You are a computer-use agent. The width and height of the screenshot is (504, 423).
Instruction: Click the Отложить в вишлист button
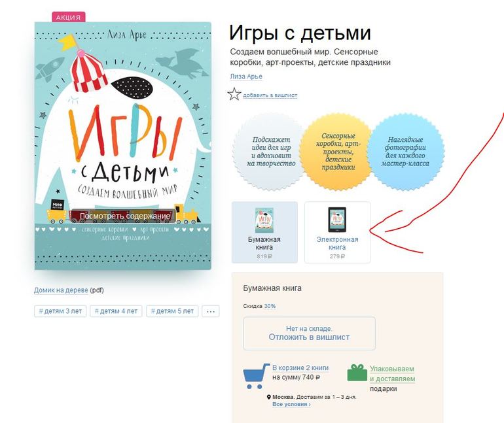(309, 333)
